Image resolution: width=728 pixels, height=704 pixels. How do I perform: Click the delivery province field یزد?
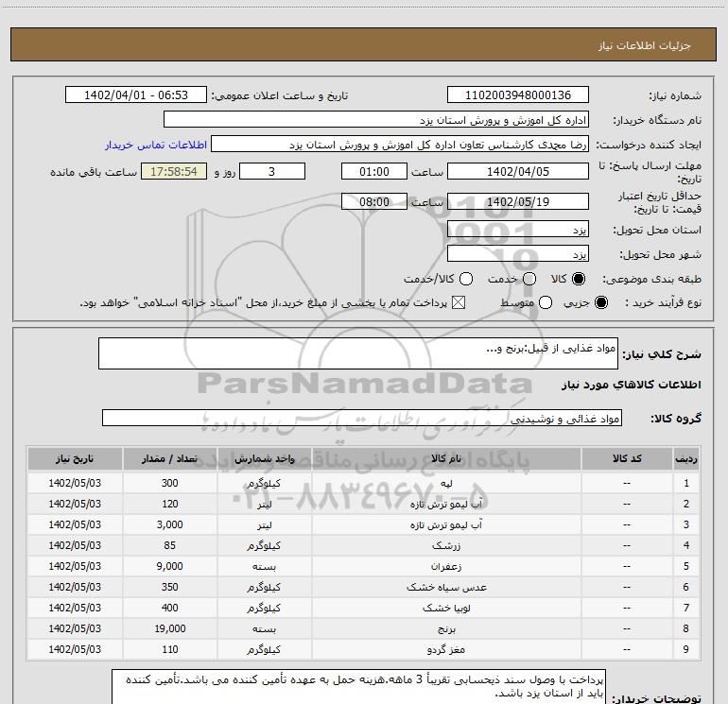tap(518, 230)
